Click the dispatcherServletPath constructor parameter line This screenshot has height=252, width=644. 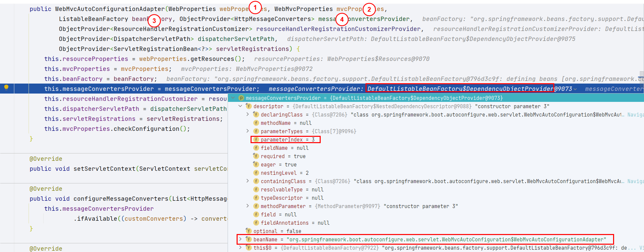tap(168, 39)
